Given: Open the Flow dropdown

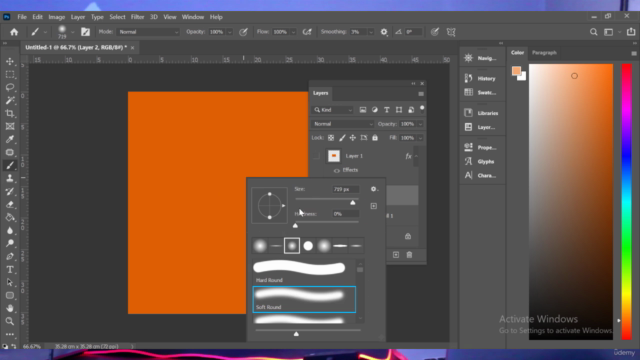Looking at the screenshot, I should tap(293, 32).
